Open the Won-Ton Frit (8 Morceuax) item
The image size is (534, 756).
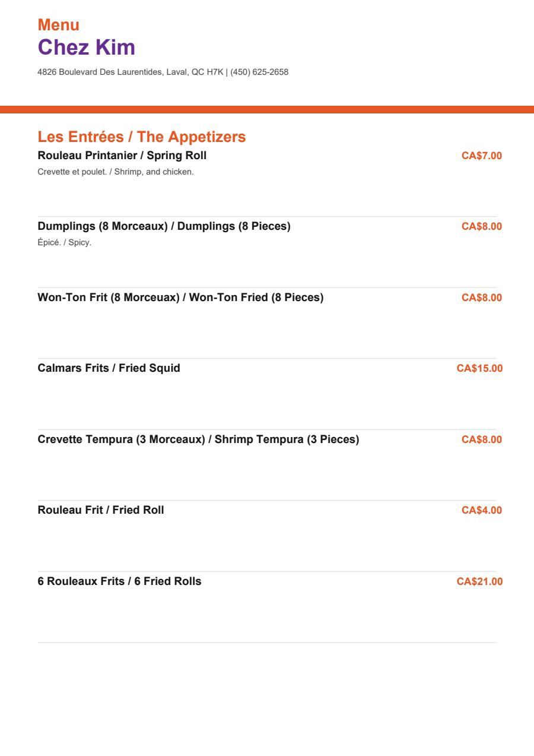click(x=181, y=298)
